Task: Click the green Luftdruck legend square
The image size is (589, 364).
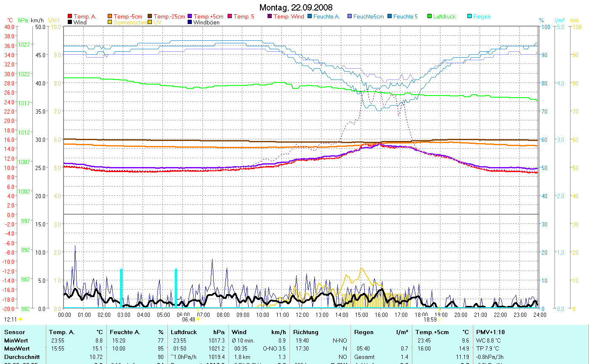Action: [430, 16]
